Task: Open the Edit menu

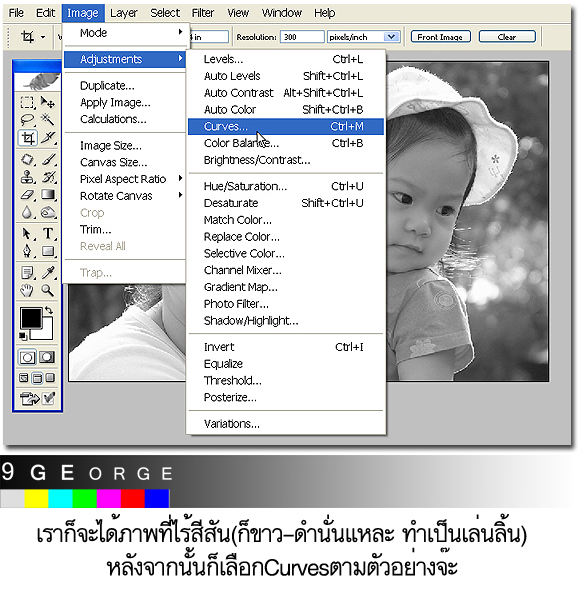Action: pos(46,13)
